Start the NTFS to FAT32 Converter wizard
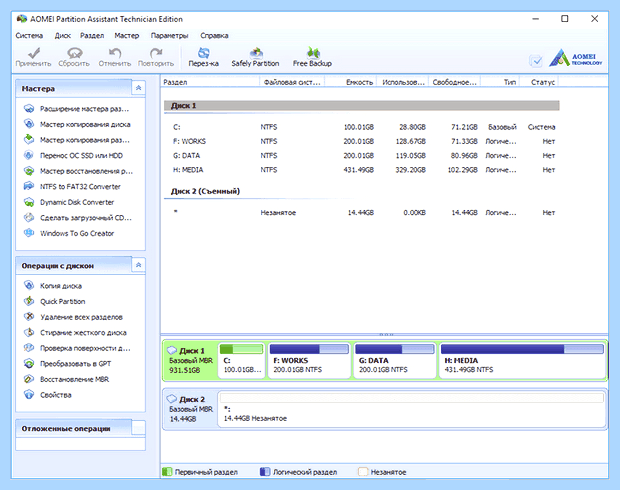This screenshot has height=490, width=620. [80, 187]
